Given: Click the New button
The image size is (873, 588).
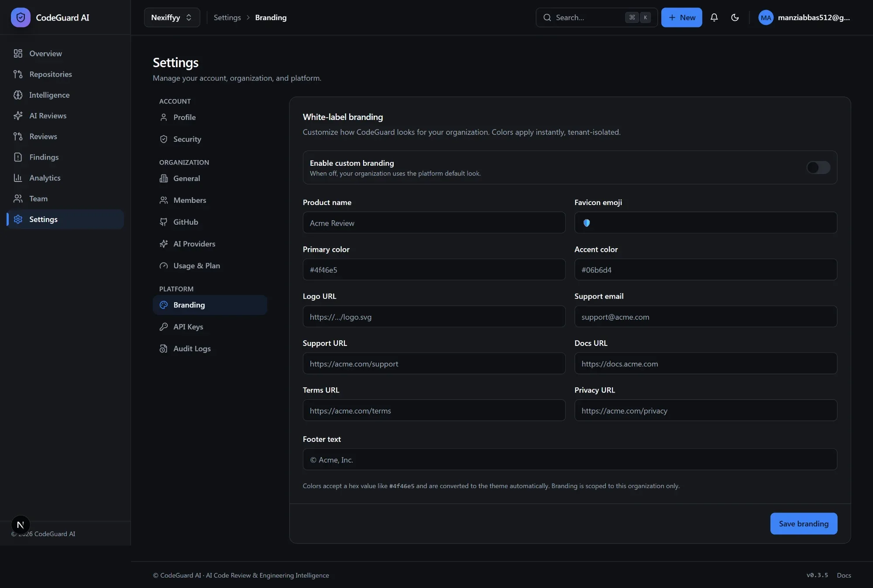Looking at the screenshot, I should tap(681, 17).
